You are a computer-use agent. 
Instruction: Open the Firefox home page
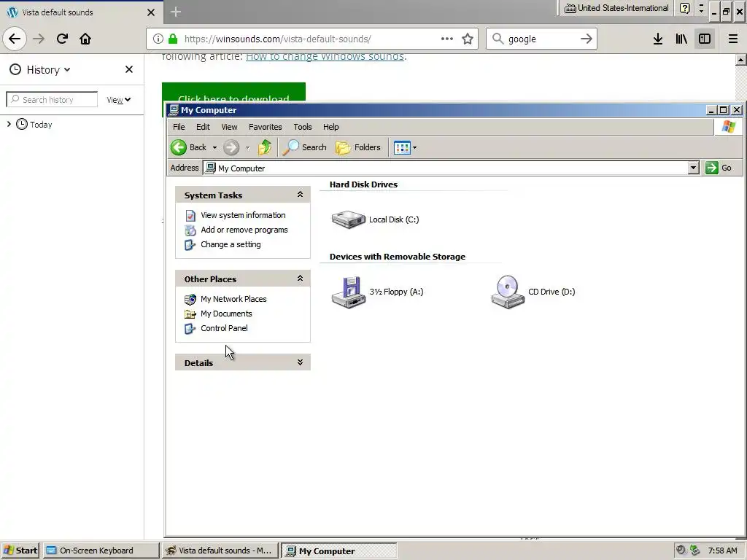[x=85, y=39]
